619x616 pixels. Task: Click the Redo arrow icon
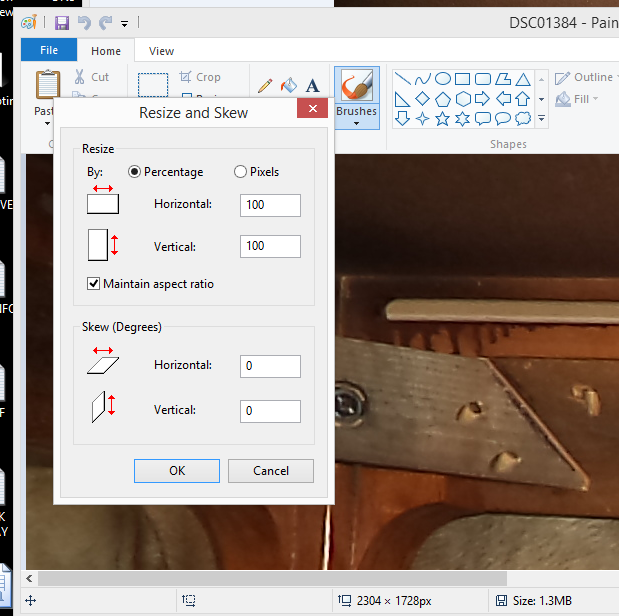click(x=105, y=23)
